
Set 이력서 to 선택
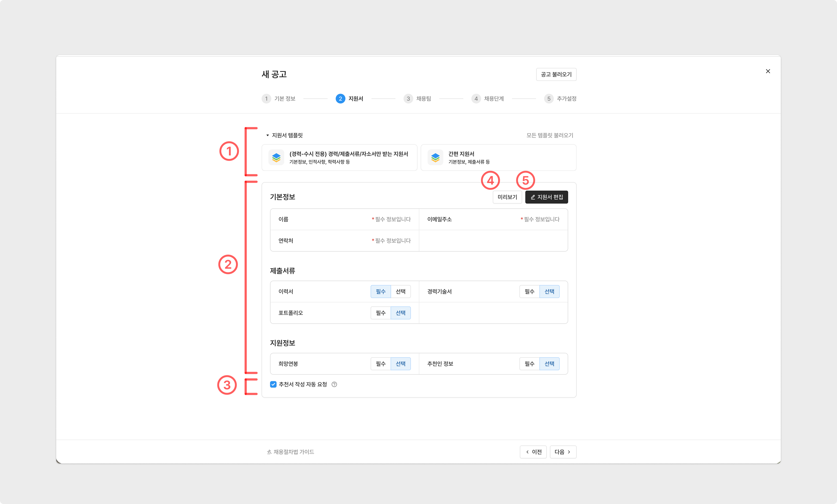click(401, 292)
